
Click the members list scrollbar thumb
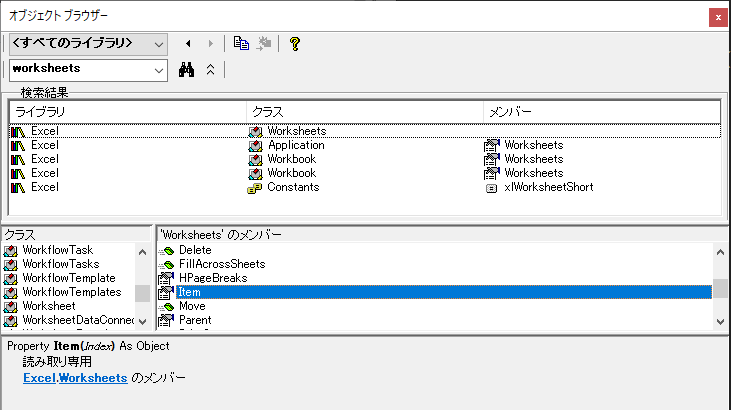720,288
